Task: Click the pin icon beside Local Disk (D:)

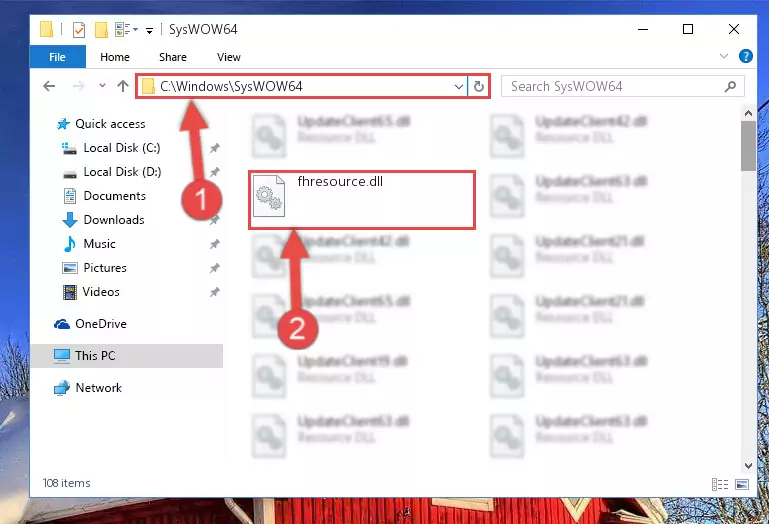Action: pyautogui.click(x=214, y=172)
